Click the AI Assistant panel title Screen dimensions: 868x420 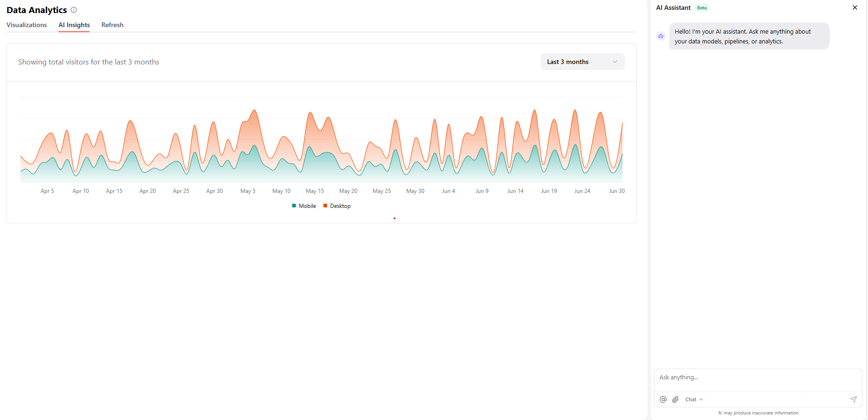click(673, 7)
